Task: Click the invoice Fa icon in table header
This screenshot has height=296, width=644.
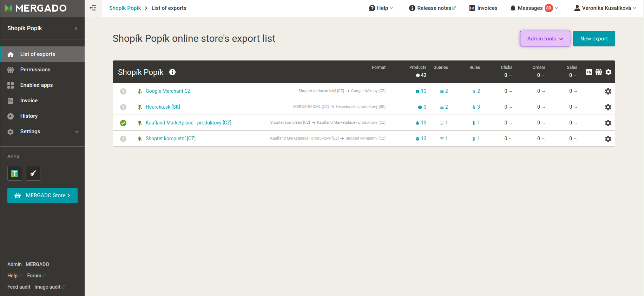Action: (x=589, y=72)
